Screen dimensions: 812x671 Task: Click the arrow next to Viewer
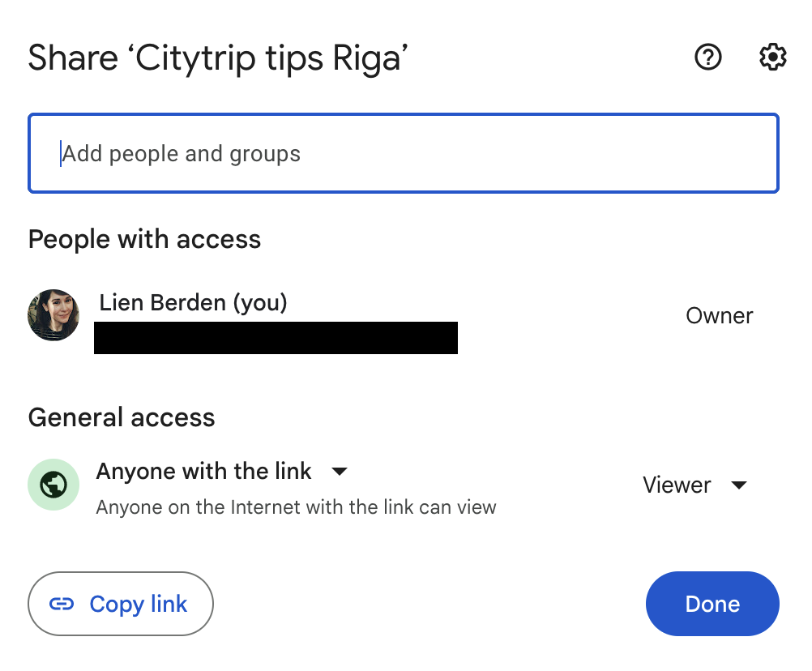pyautogui.click(x=739, y=485)
